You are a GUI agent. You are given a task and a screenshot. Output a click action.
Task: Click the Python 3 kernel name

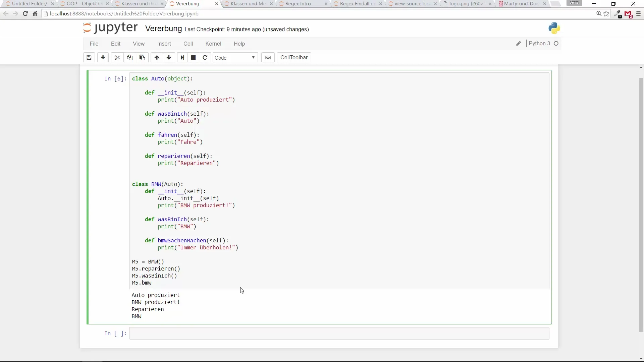click(539, 44)
